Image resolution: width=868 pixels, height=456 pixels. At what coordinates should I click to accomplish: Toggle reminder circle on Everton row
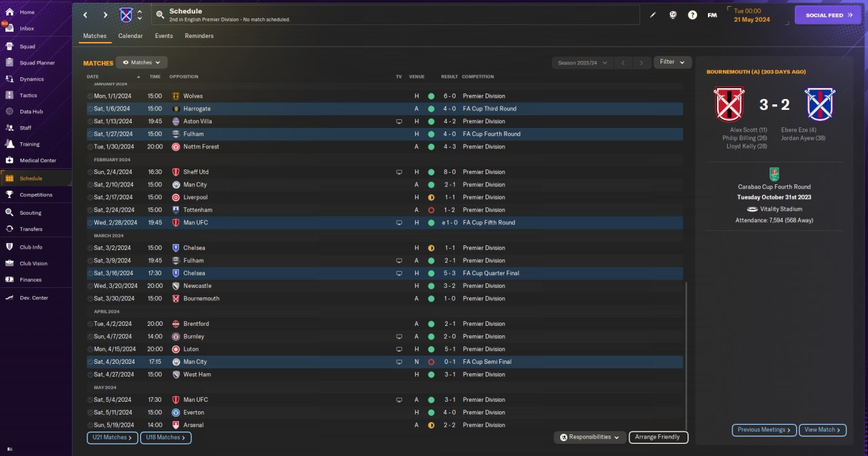90,412
